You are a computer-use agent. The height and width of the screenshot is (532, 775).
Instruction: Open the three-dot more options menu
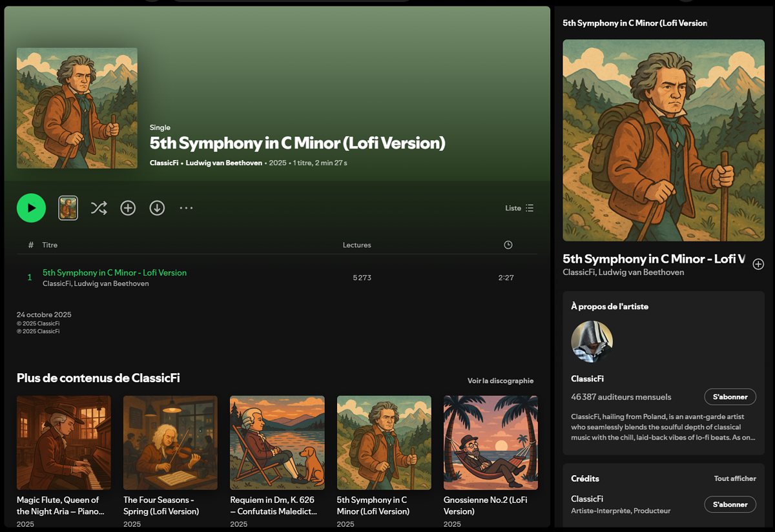[x=186, y=208]
